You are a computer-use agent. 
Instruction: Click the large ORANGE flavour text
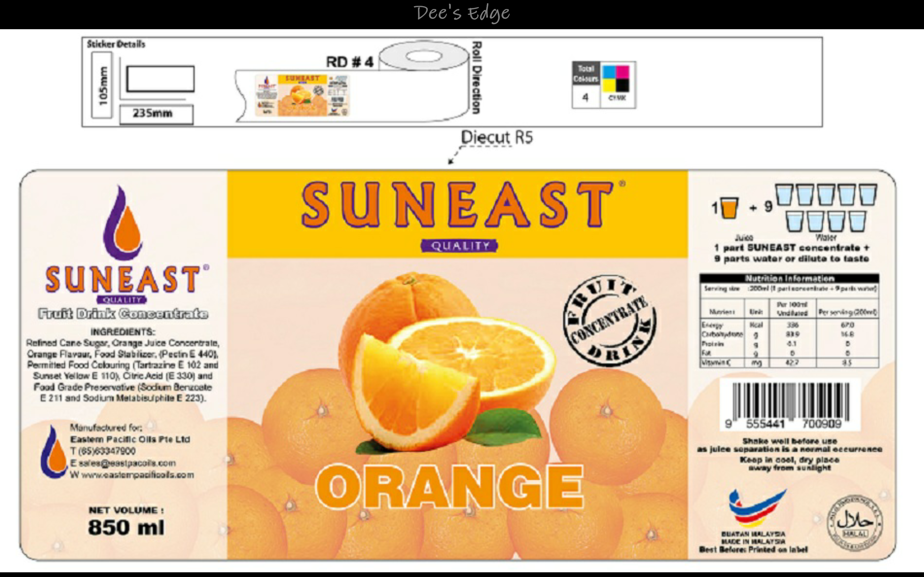449,486
